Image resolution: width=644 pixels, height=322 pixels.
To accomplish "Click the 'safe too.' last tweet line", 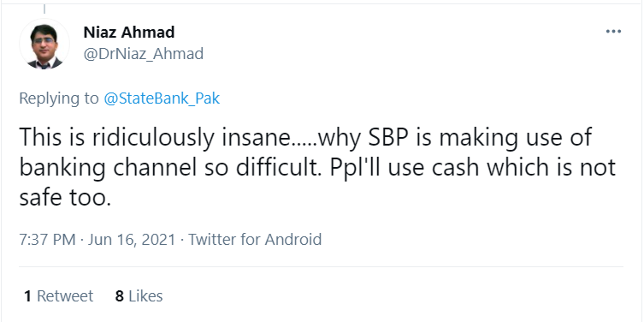I will tap(65, 198).
